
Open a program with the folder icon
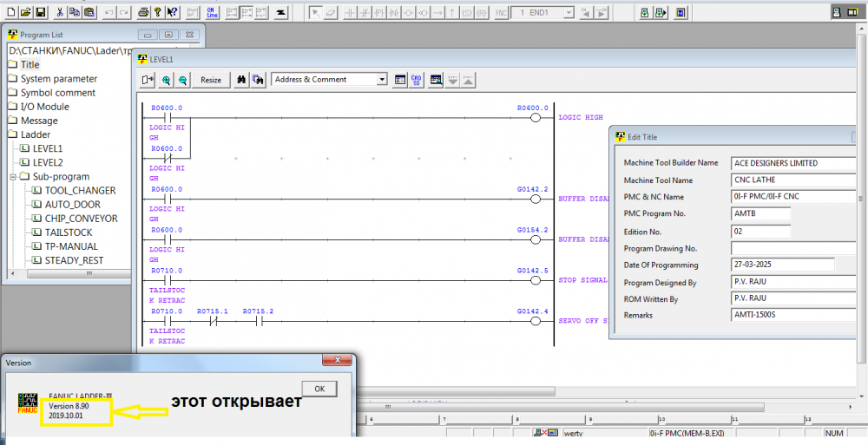point(25,11)
